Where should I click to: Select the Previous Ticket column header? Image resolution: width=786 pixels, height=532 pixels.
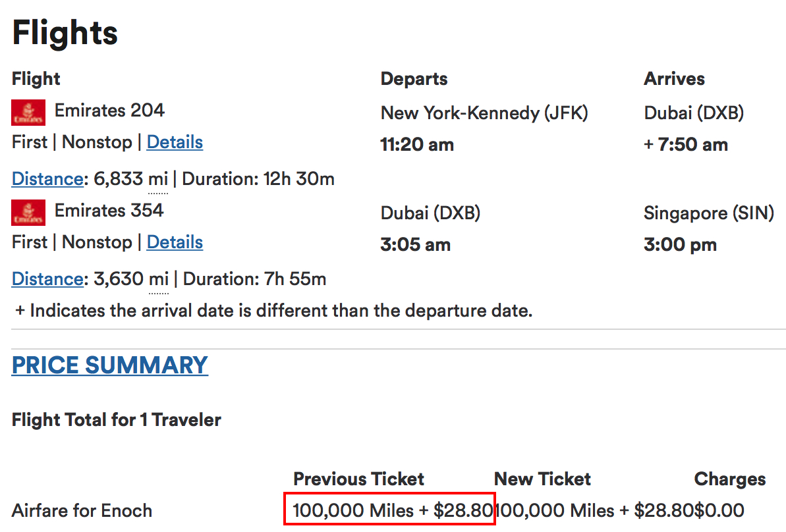coord(358,479)
